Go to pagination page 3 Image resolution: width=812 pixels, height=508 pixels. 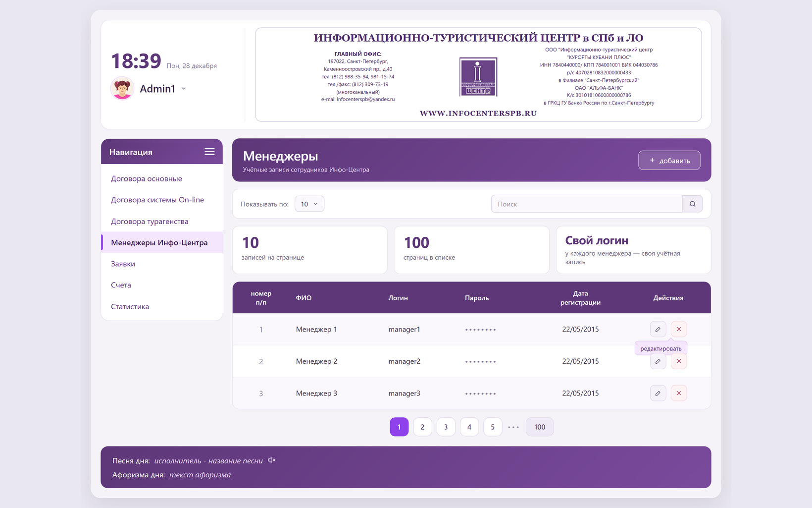(446, 427)
